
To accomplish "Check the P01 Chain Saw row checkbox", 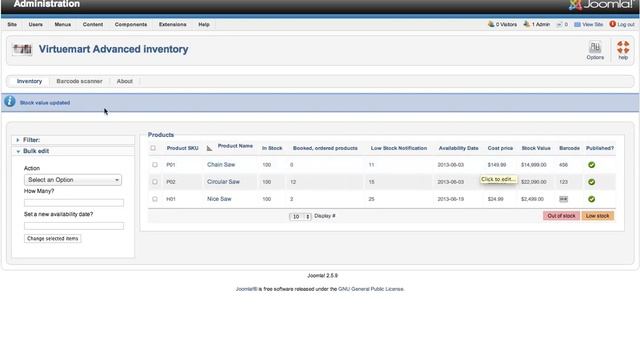I will 155,165.
